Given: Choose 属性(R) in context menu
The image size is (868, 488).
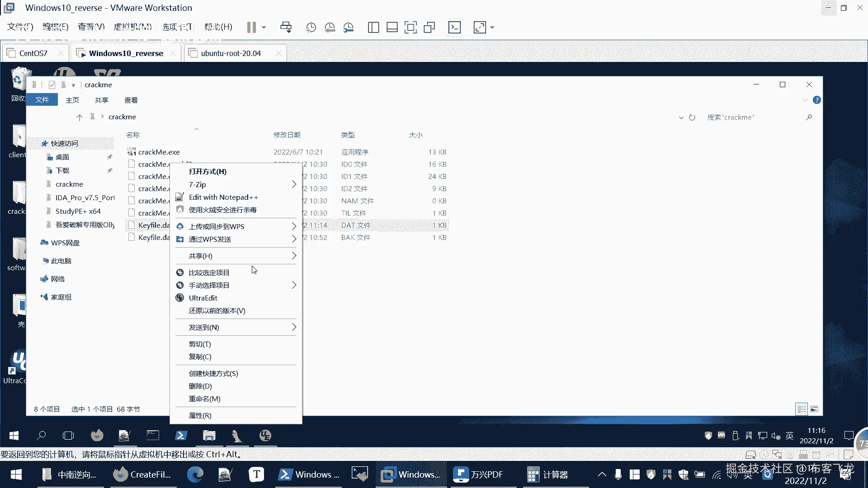Looking at the screenshot, I should (x=200, y=415).
